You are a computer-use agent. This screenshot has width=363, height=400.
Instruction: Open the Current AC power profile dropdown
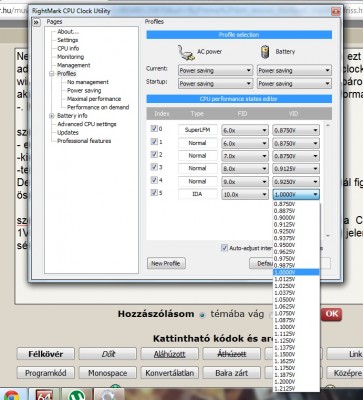[215, 70]
